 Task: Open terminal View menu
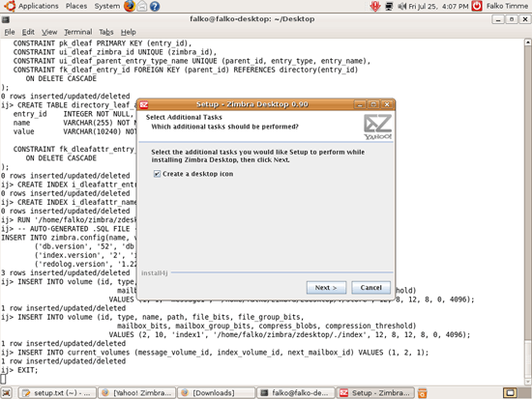[49, 32]
